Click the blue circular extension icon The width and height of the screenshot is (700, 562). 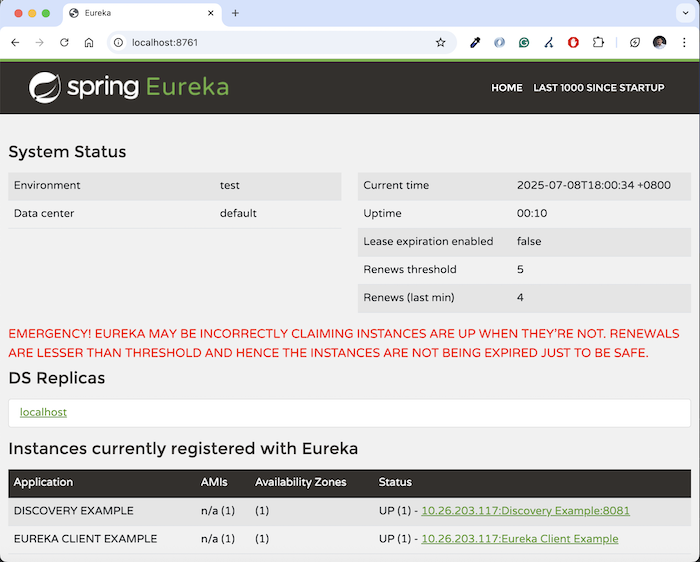click(x=500, y=42)
